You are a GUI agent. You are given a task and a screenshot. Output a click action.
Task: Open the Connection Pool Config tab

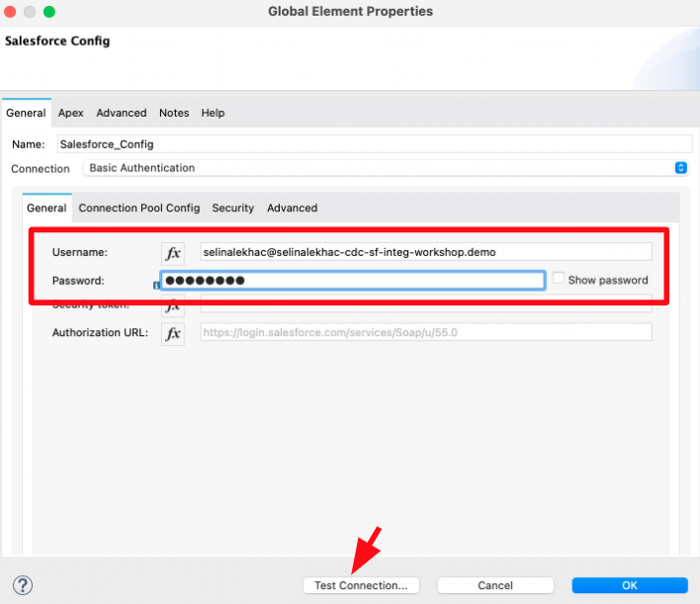139,208
